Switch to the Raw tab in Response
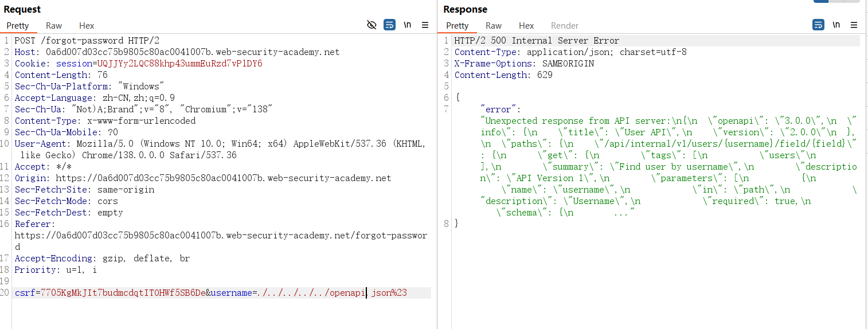The height and width of the screenshot is (329, 868). pyautogui.click(x=494, y=26)
